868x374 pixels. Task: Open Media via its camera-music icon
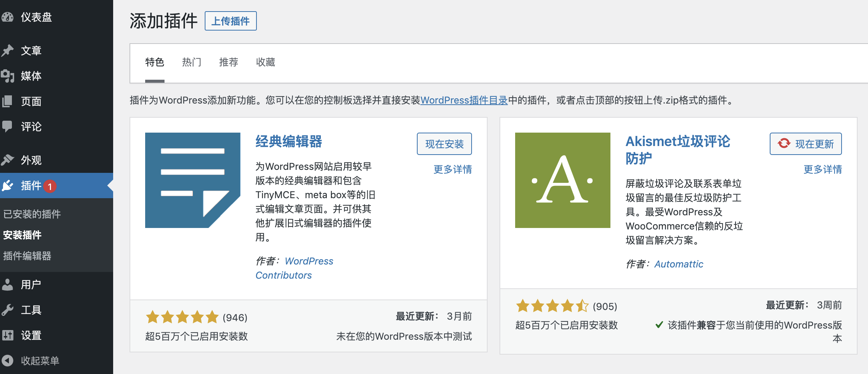7,76
